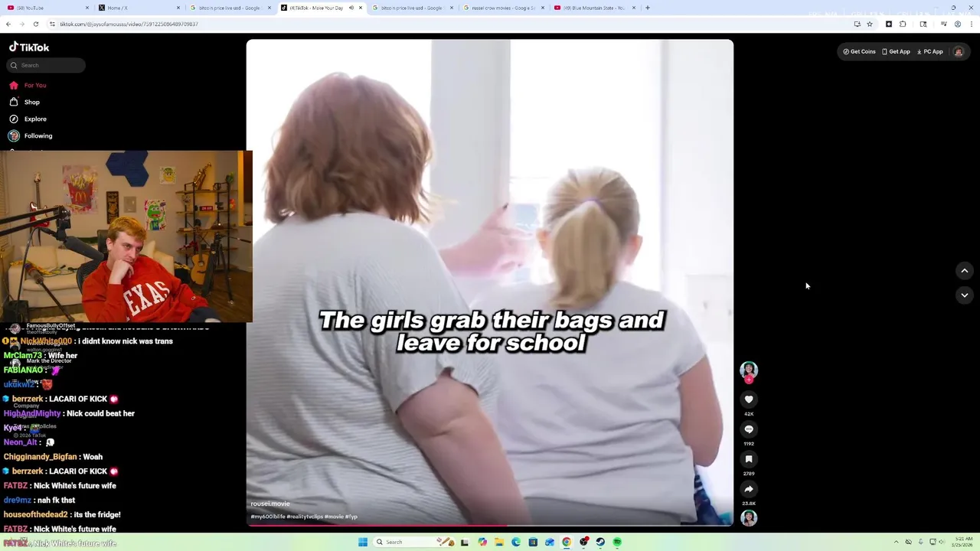The image size is (980, 551).
Task: Open Google Chrome from the taskbar
Action: point(567,542)
